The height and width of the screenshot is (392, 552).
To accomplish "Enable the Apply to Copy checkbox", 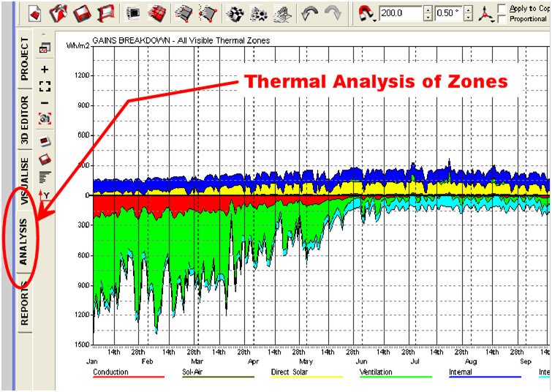I will pyautogui.click(x=502, y=8).
